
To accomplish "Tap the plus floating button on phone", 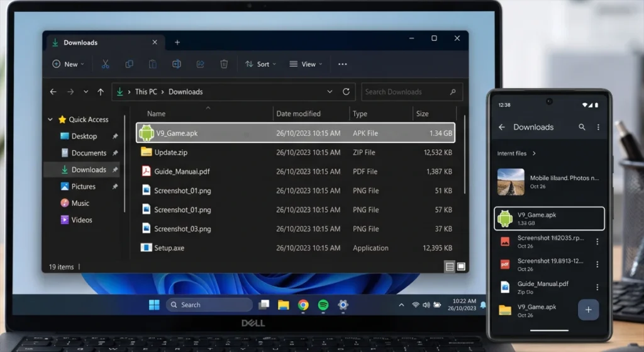I will (x=588, y=310).
